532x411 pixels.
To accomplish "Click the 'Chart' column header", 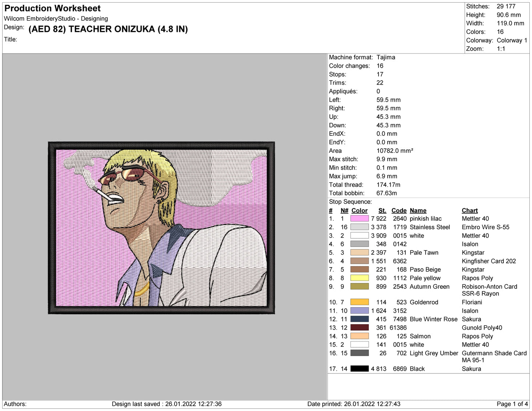I will tap(470, 210).
